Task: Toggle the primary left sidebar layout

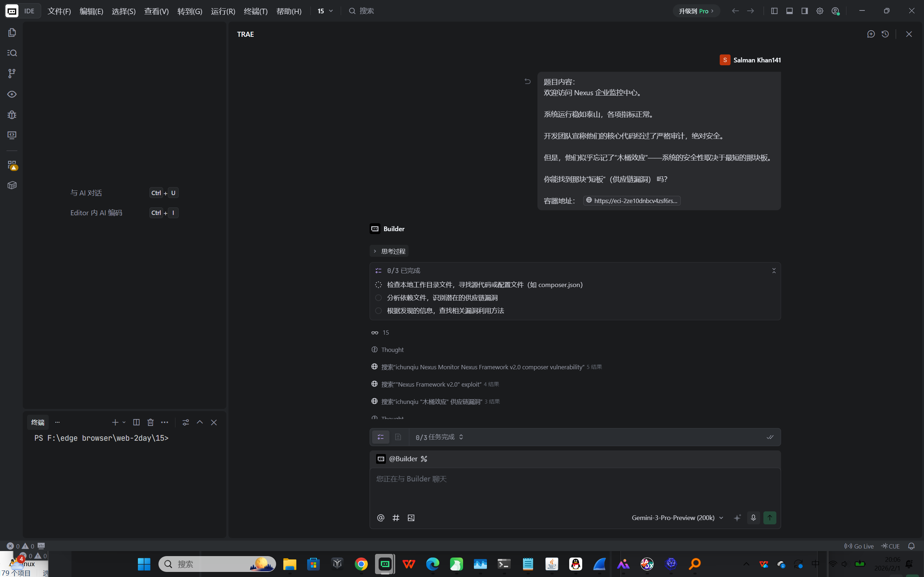Action: click(x=774, y=11)
